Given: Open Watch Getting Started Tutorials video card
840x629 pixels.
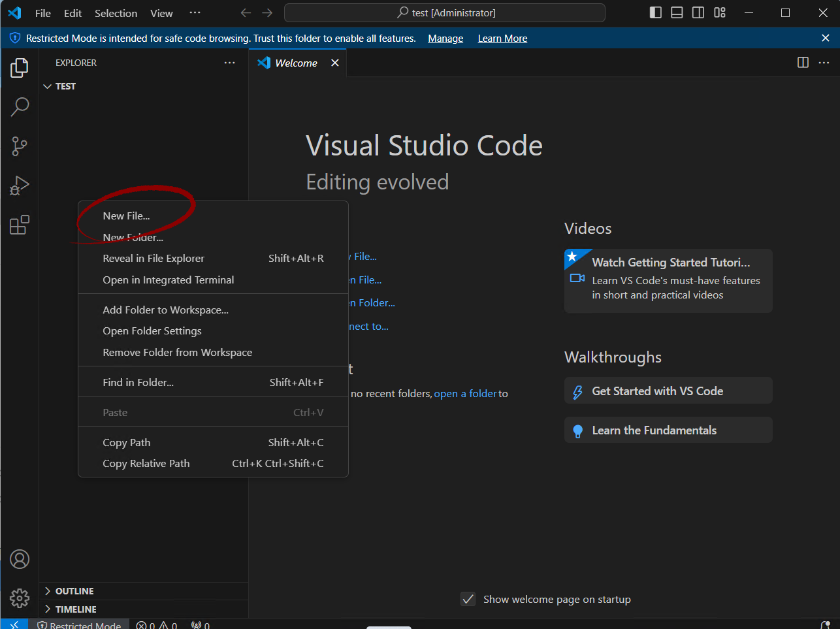Looking at the screenshot, I should tap(668, 281).
